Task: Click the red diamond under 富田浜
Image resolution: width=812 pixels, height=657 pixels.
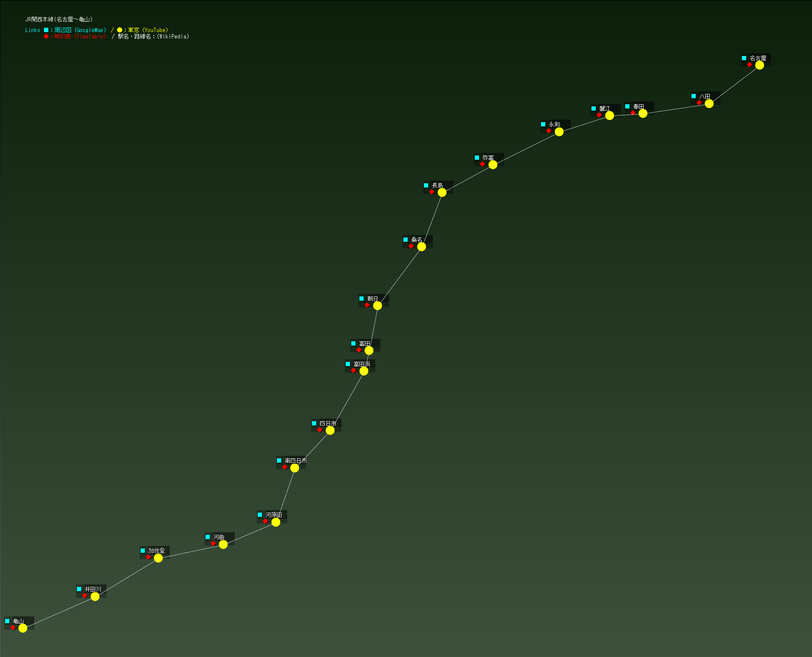Action: click(x=353, y=370)
